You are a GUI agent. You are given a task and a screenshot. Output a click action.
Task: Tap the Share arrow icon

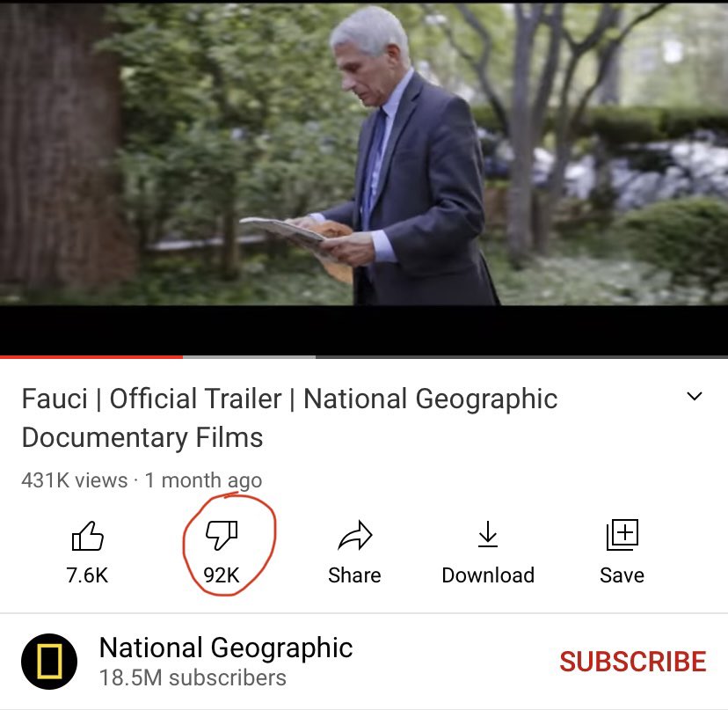[x=355, y=535]
